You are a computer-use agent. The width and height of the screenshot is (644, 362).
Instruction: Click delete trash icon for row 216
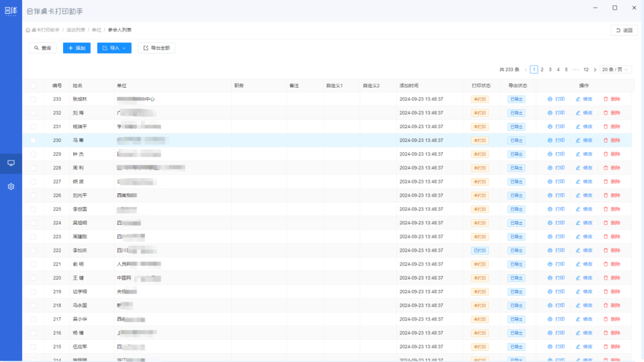coord(605,333)
